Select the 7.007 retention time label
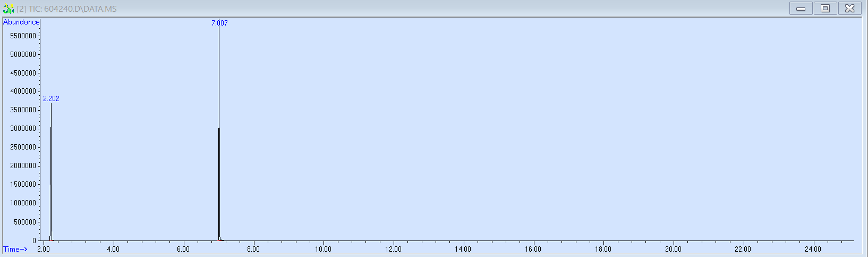This screenshot has width=868, height=257. coord(219,23)
